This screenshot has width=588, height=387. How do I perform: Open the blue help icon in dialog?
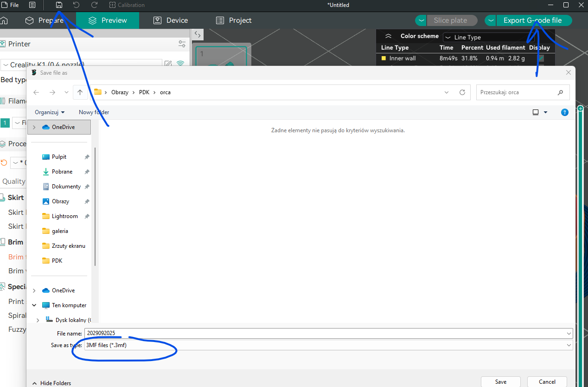click(564, 112)
